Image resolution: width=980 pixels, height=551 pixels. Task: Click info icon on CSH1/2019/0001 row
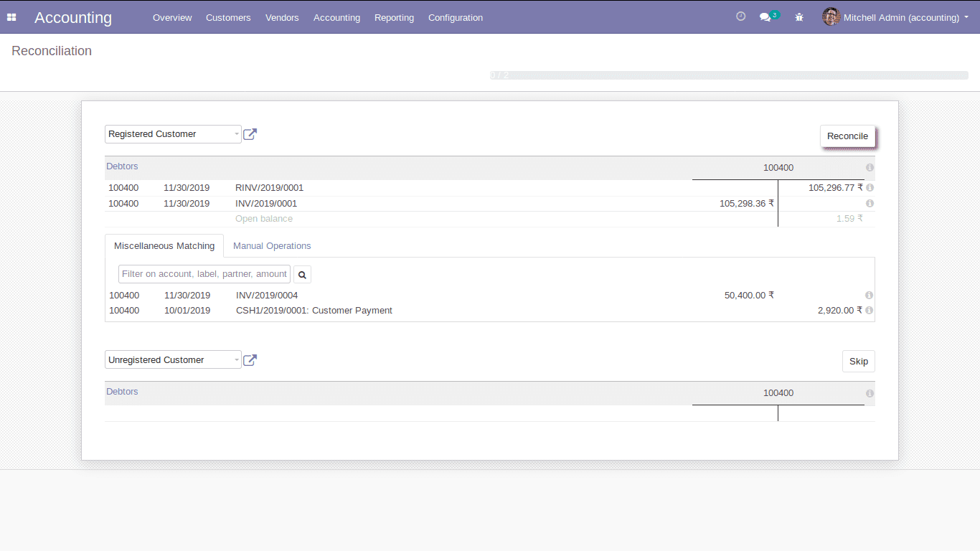[x=869, y=311]
